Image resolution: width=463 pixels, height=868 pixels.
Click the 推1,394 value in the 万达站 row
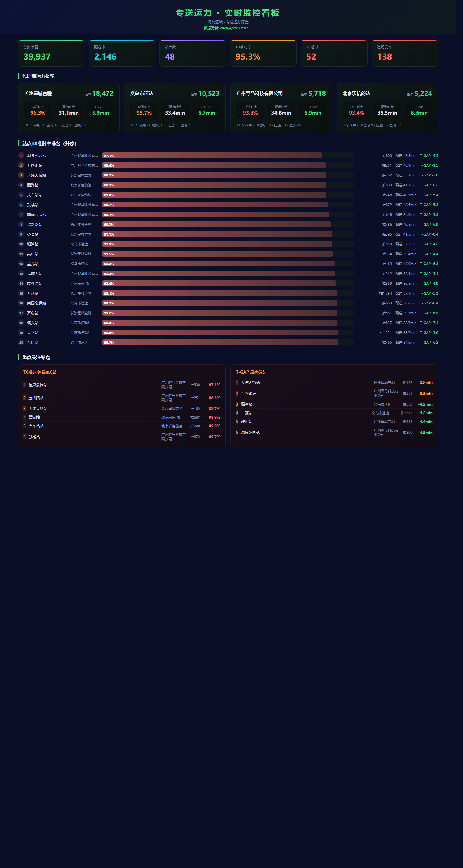(x=385, y=293)
